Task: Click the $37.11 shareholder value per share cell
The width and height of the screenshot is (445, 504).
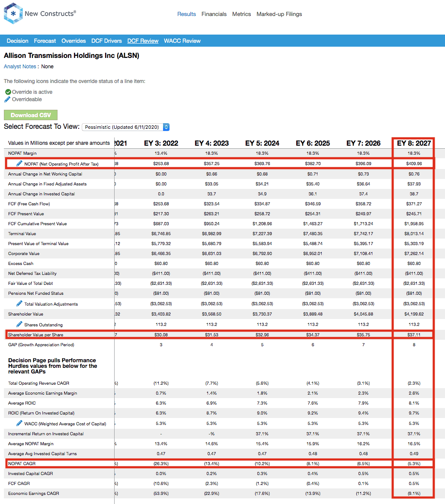Action: (414, 335)
